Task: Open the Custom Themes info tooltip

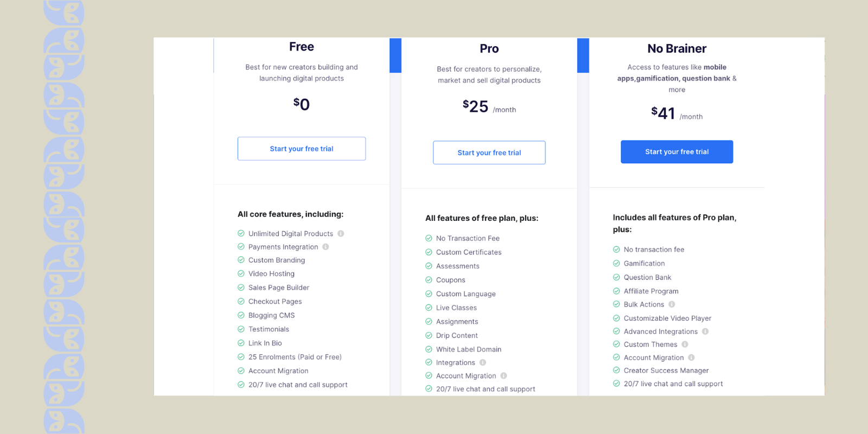Action: pos(685,344)
